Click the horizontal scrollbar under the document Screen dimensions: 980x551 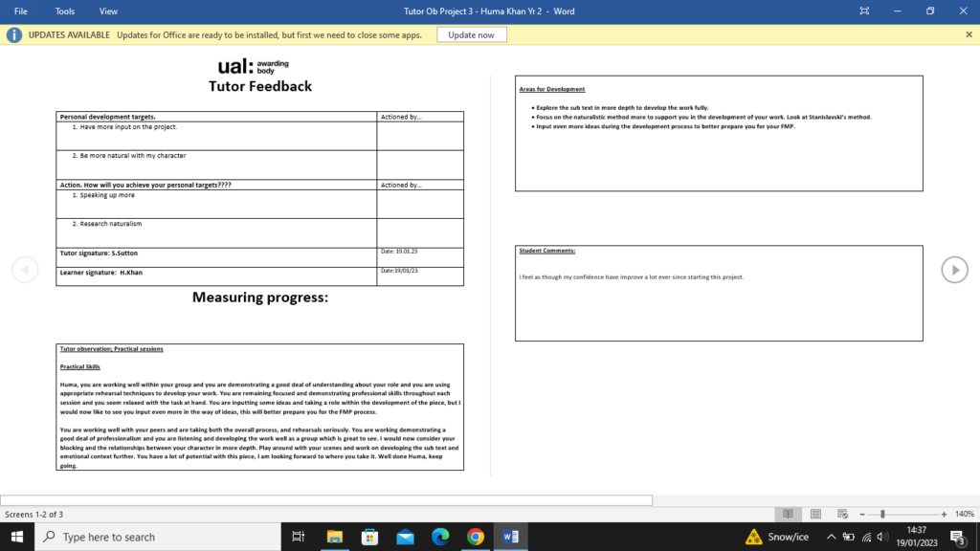325,500
